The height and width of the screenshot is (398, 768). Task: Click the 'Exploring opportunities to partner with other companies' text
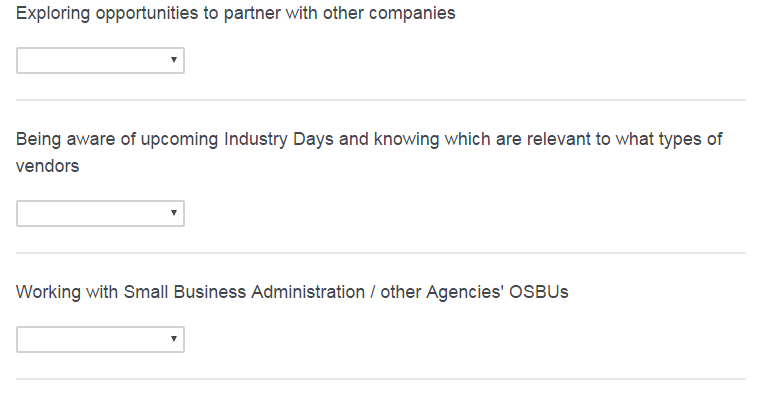pyautogui.click(x=236, y=14)
